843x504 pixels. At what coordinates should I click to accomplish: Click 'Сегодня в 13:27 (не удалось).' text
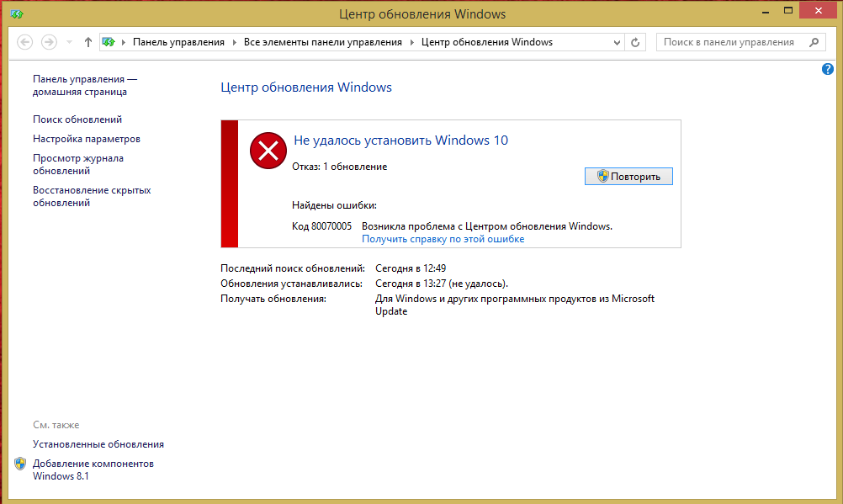(x=442, y=284)
